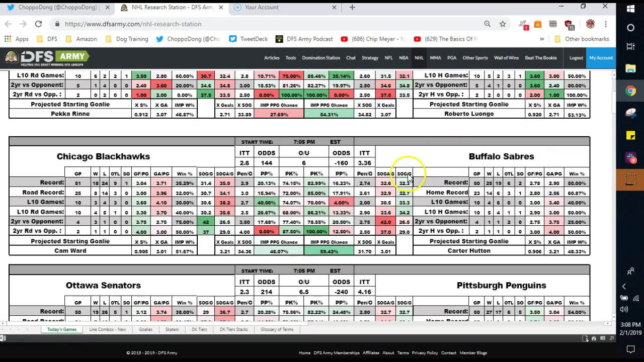Image resolution: width=644 pixels, height=362 pixels.
Task: Open the Dog Training bookmarks folder
Action: [x=127, y=39]
